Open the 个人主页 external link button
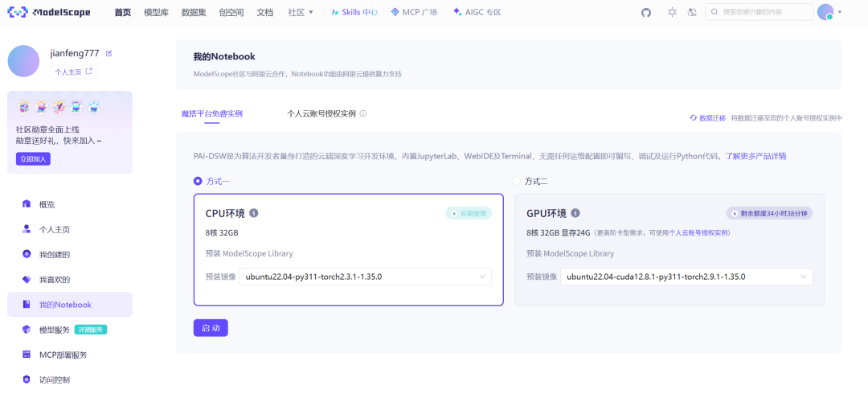868x394 pixels. [x=74, y=72]
